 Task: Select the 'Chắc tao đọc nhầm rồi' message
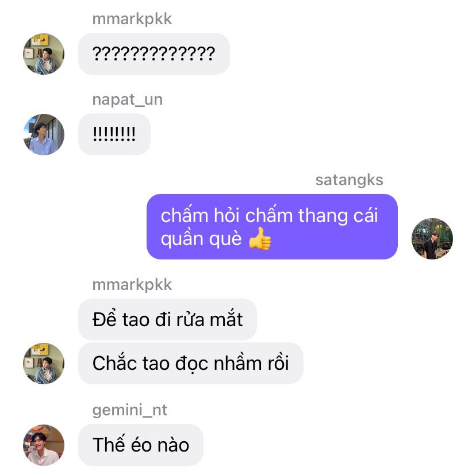pyautogui.click(x=191, y=363)
